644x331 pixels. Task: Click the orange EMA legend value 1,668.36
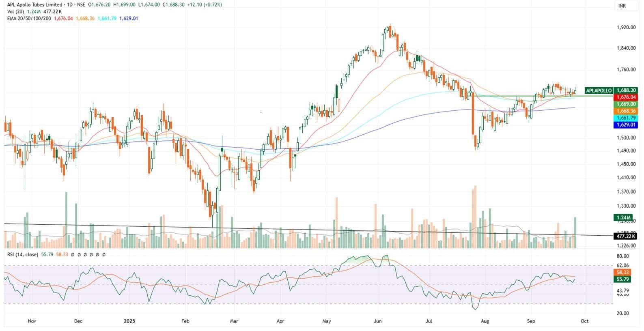(x=85, y=18)
